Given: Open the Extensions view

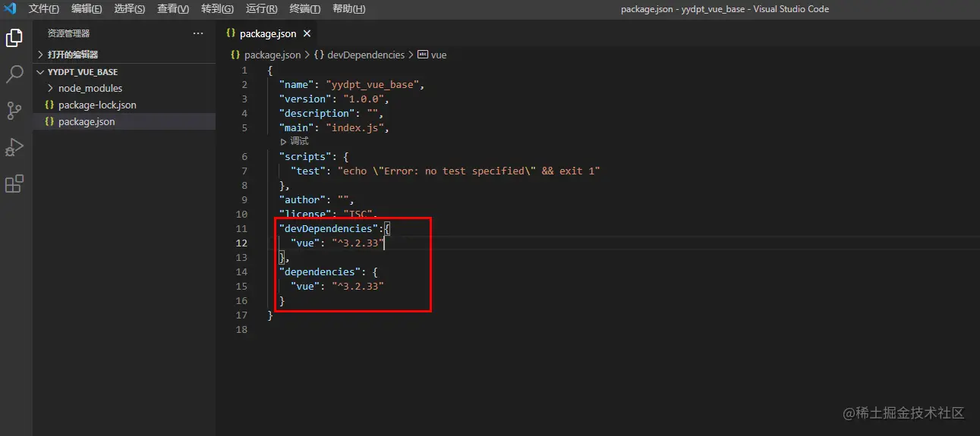Looking at the screenshot, I should point(14,183).
